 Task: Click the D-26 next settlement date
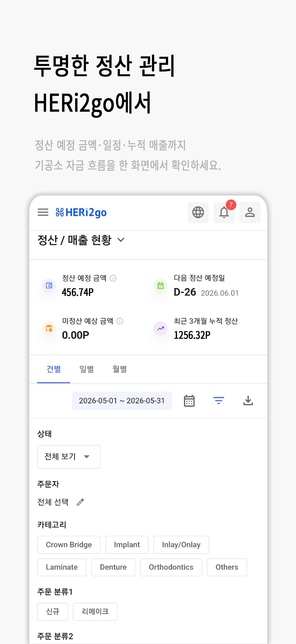pos(185,292)
